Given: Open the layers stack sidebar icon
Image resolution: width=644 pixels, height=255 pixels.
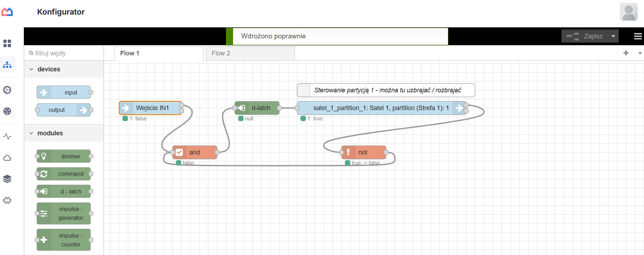Looking at the screenshot, I should point(7,179).
